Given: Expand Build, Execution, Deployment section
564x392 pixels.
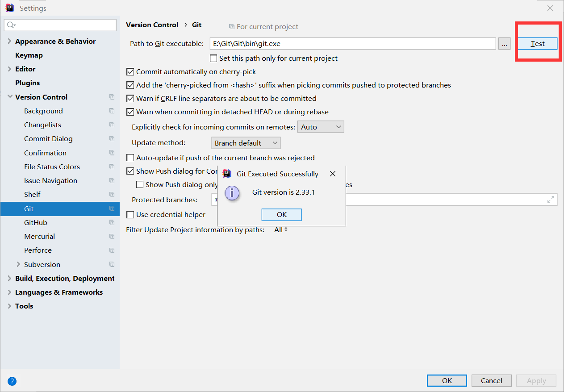Looking at the screenshot, I should [x=10, y=278].
